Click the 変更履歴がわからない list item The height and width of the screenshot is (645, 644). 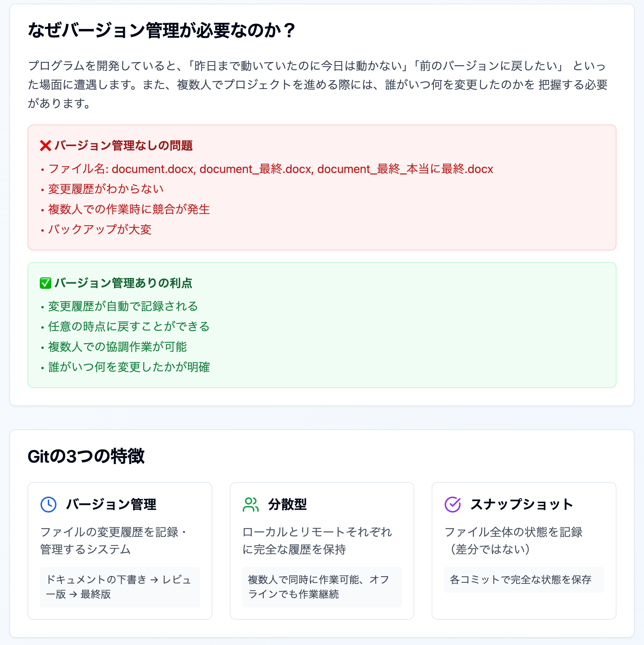[x=106, y=189]
